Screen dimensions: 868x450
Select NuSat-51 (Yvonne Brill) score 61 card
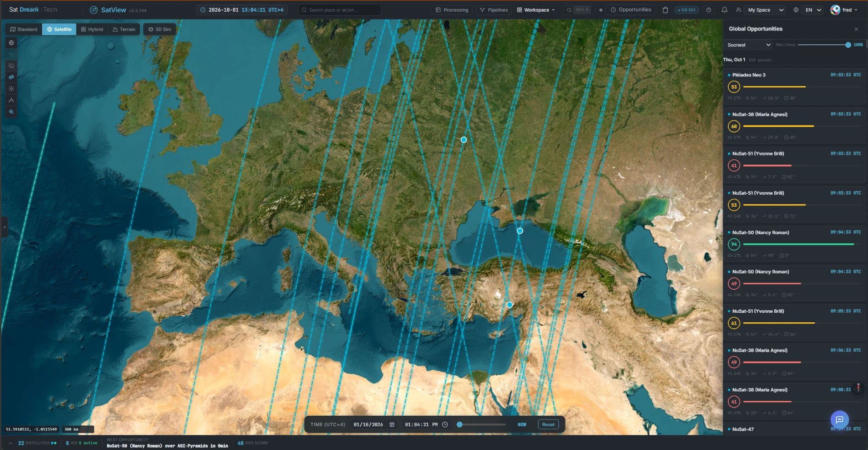[794, 322]
